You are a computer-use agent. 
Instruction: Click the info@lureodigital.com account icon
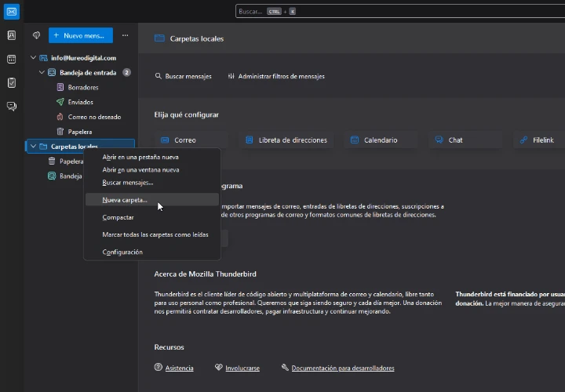tap(44, 58)
